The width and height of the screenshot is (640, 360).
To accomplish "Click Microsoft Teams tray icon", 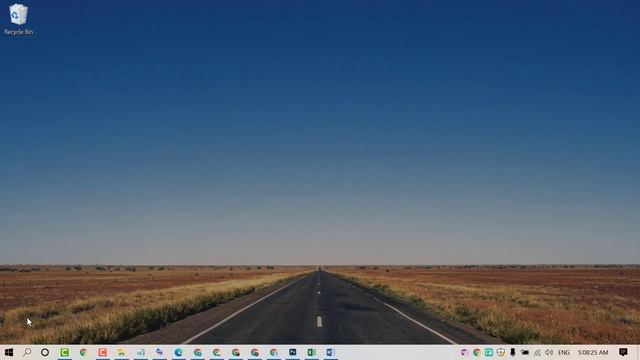I will (x=464, y=352).
